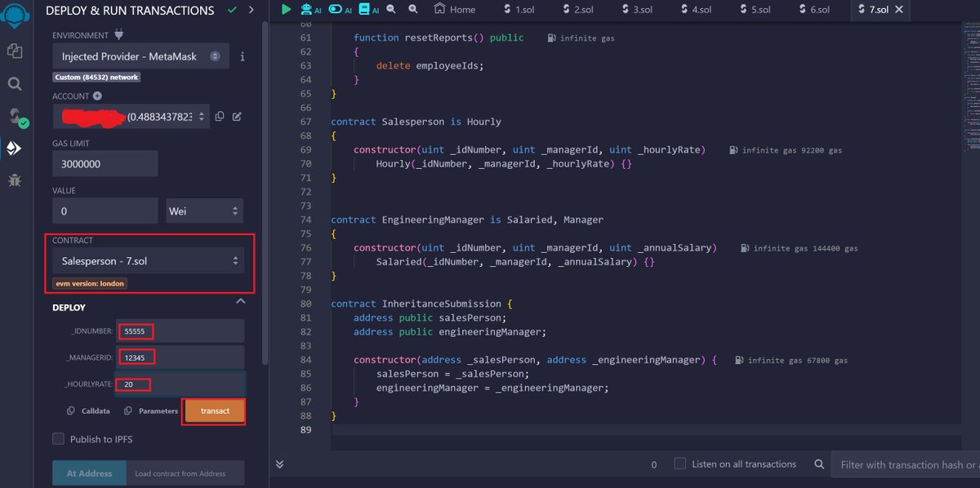Open the Account selector dropdown

click(x=131, y=117)
